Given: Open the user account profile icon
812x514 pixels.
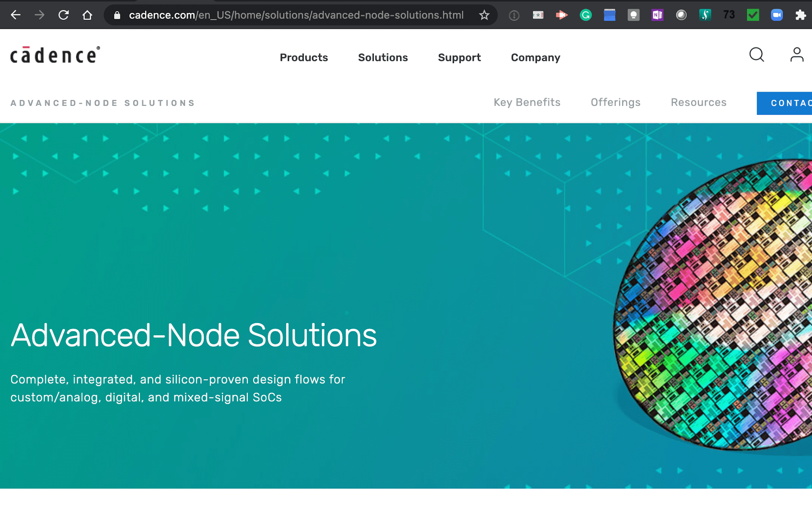Looking at the screenshot, I should pyautogui.click(x=796, y=55).
